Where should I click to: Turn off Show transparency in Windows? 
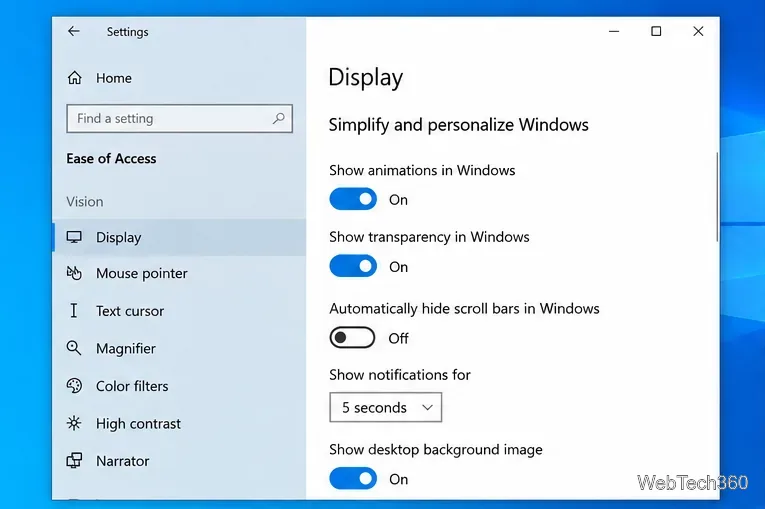353,266
